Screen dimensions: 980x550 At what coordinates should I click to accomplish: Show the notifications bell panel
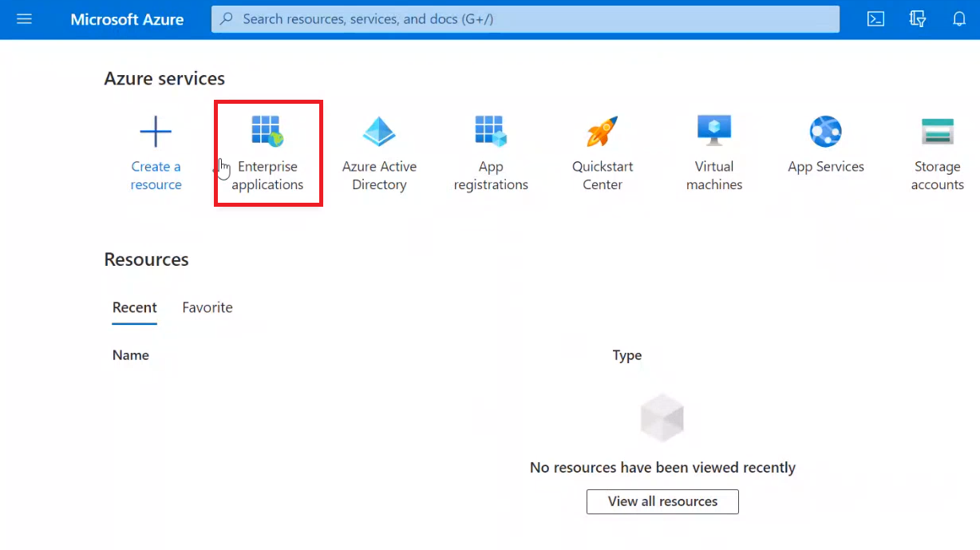[x=959, y=19]
